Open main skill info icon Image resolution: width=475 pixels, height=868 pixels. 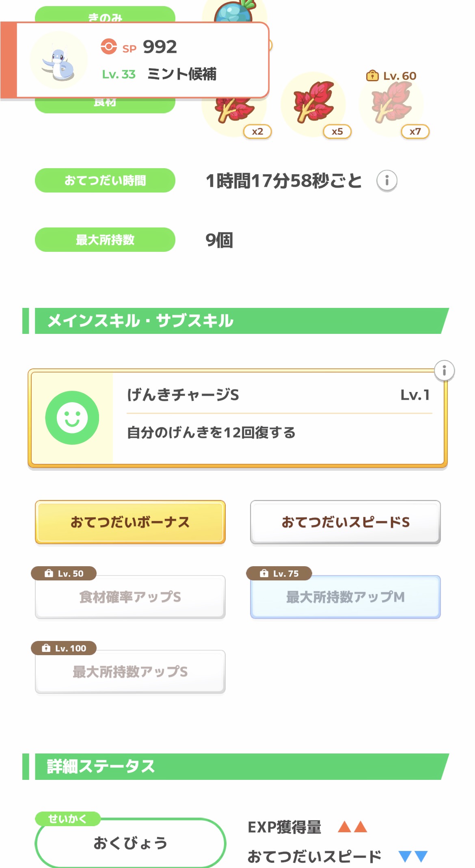tap(444, 370)
